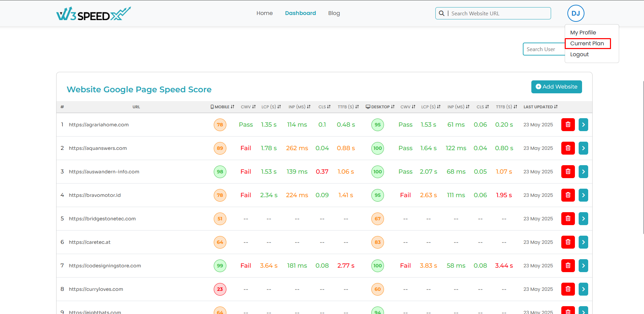The height and width of the screenshot is (314, 644).
Task: Navigate to the Home link
Action: coord(264,13)
